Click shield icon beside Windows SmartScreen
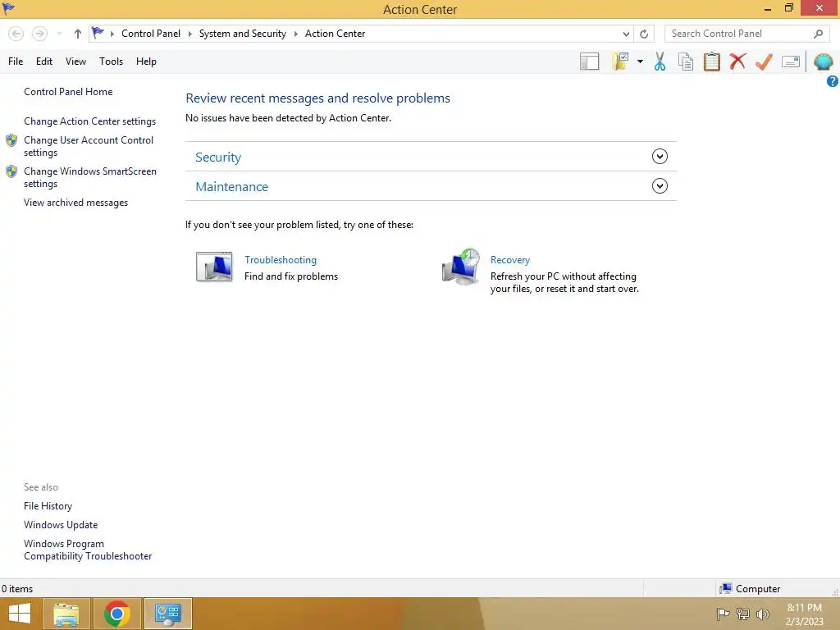 coord(11,171)
